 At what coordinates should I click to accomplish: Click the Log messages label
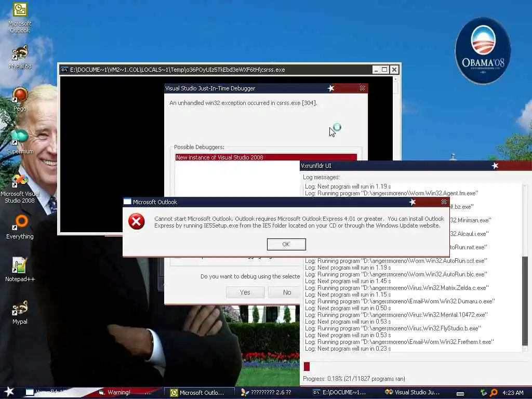[x=321, y=177]
